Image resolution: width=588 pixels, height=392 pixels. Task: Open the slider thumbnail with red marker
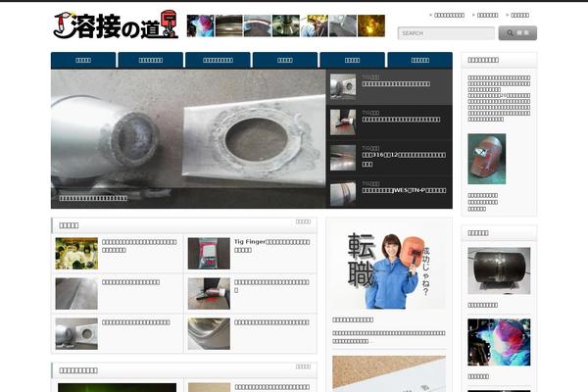[343, 122]
